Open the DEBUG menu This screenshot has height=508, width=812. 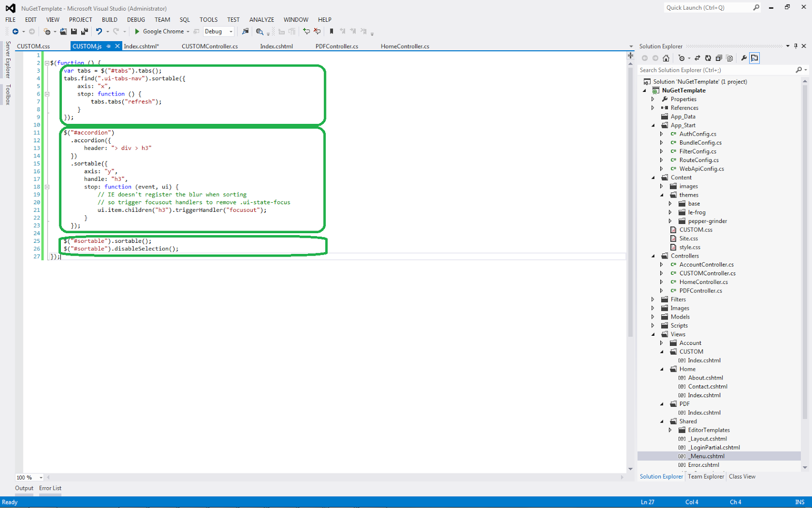coord(136,19)
